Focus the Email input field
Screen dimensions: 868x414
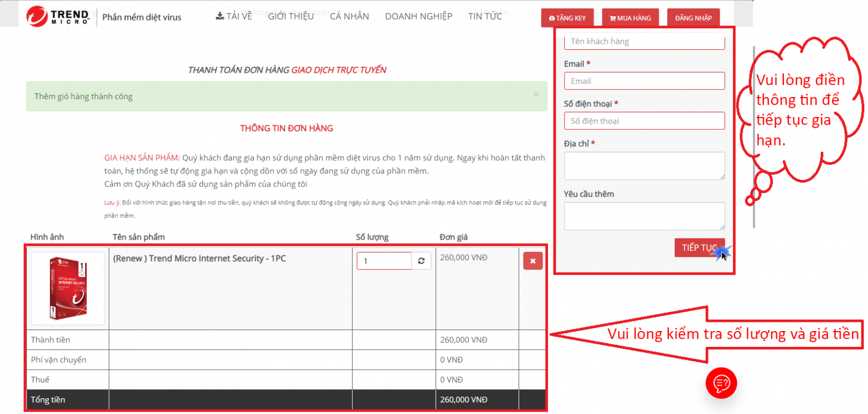coord(644,81)
